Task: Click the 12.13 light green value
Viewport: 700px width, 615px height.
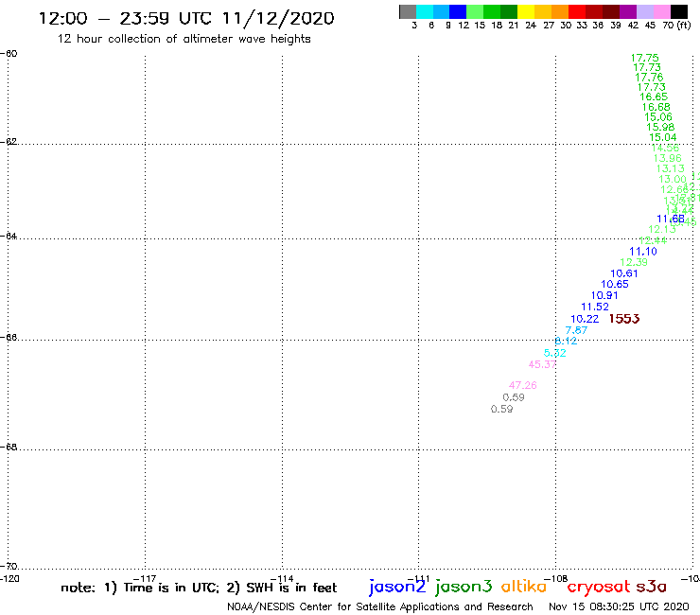Action: pyautogui.click(x=662, y=230)
